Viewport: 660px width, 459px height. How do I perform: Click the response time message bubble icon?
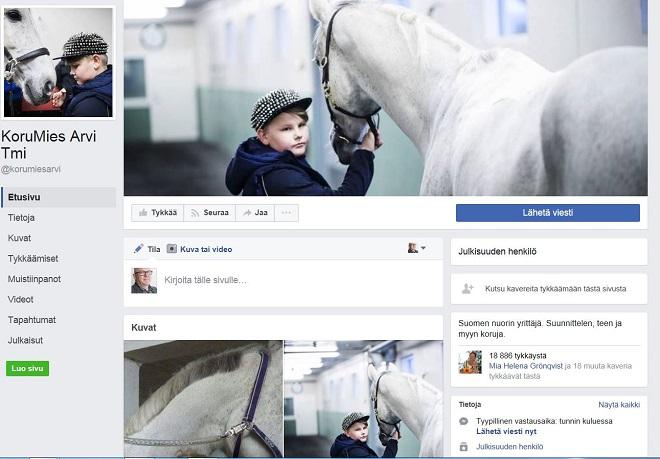(464, 422)
